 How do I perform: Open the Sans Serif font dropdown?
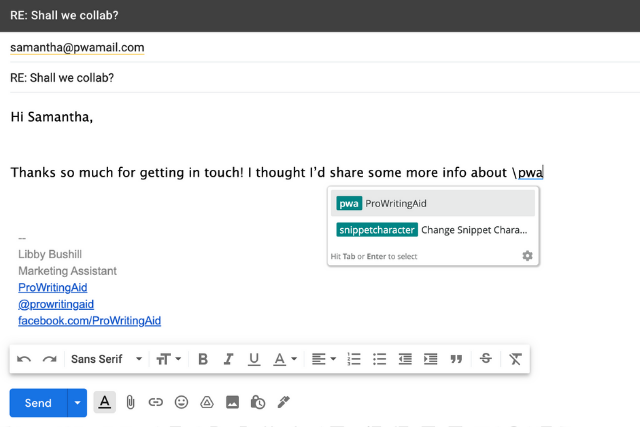[107, 359]
